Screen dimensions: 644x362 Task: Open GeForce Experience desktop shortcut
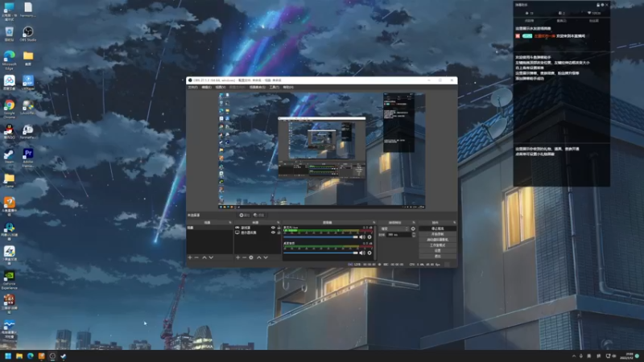click(x=9, y=279)
